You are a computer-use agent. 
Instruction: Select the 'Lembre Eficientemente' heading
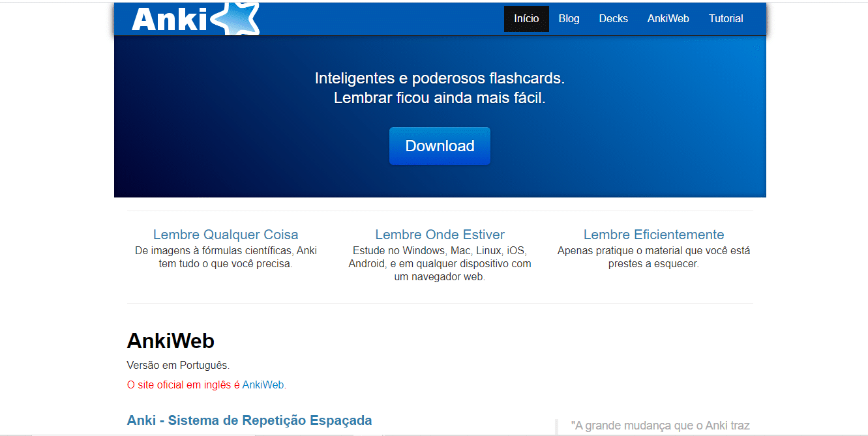pyautogui.click(x=653, y=235)
